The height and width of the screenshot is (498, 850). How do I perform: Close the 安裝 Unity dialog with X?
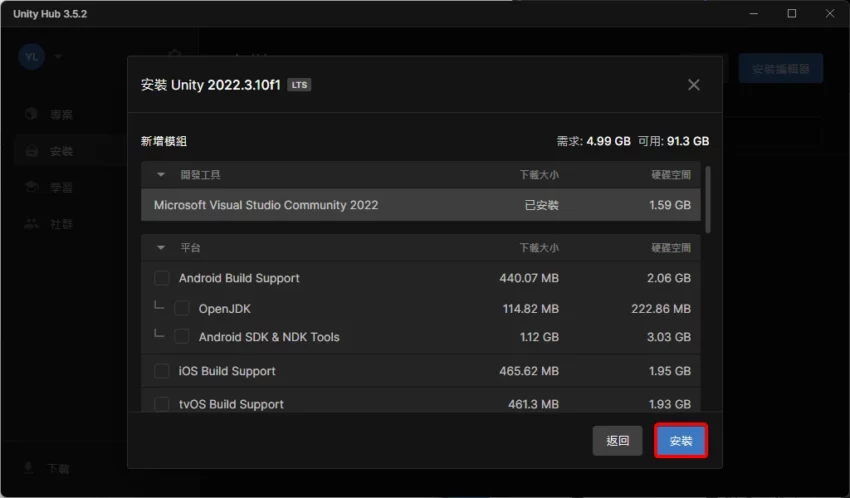click(x=693, y=85)
